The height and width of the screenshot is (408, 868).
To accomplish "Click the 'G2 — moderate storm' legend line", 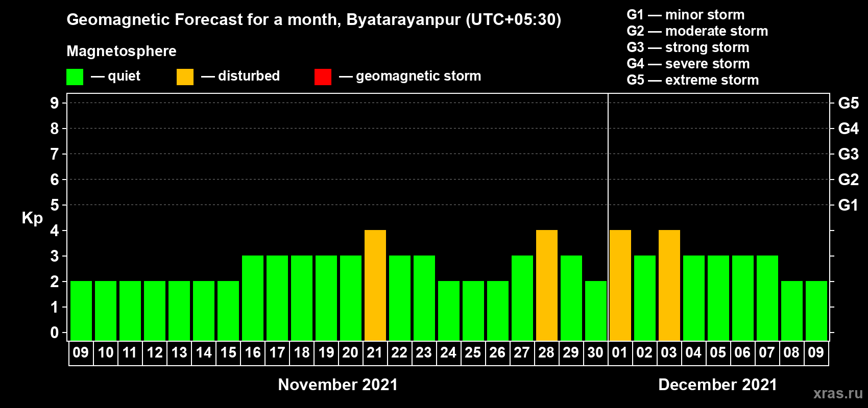I will (697, 31).
